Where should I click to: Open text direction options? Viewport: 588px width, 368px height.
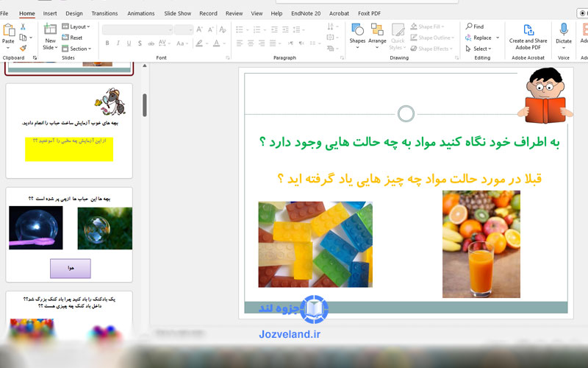point(333,26)
